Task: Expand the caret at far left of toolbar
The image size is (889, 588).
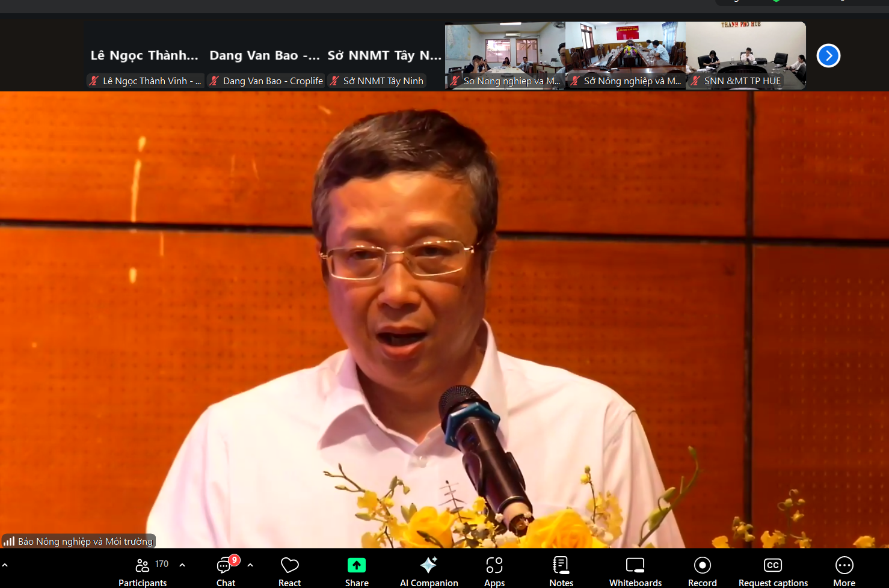Action: pos(5,565)
